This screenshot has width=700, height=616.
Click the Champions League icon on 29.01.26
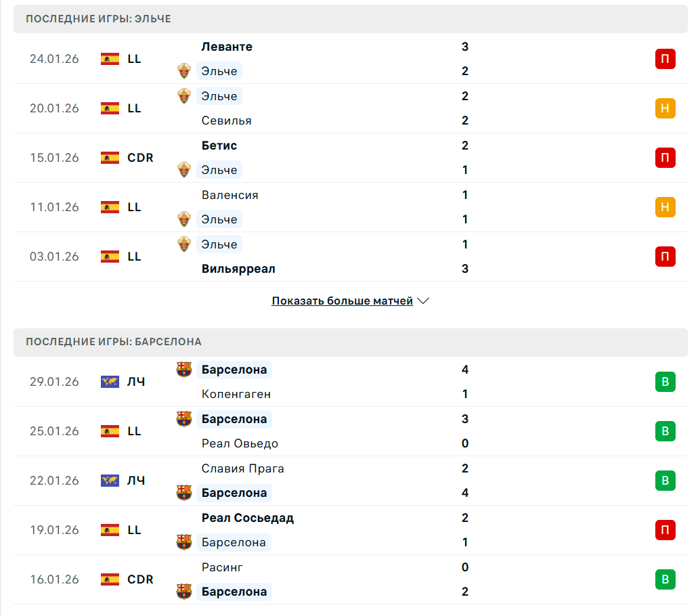(110, 382)
